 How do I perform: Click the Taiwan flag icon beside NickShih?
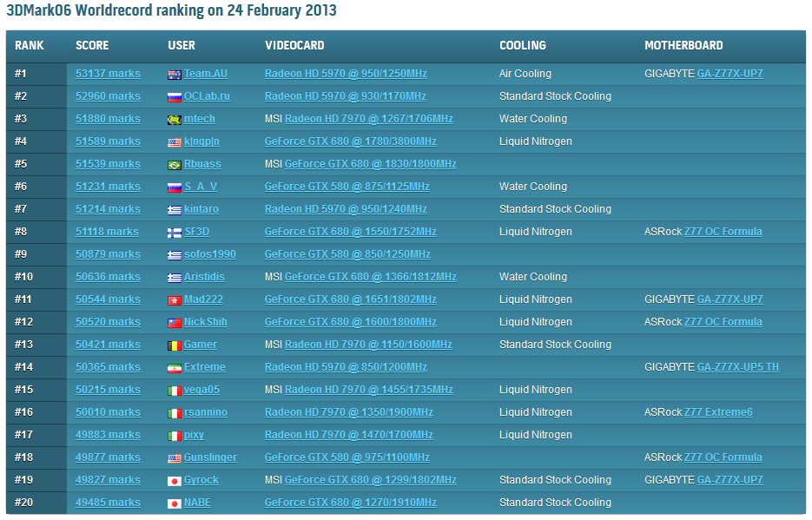click(x=174, y=323)
